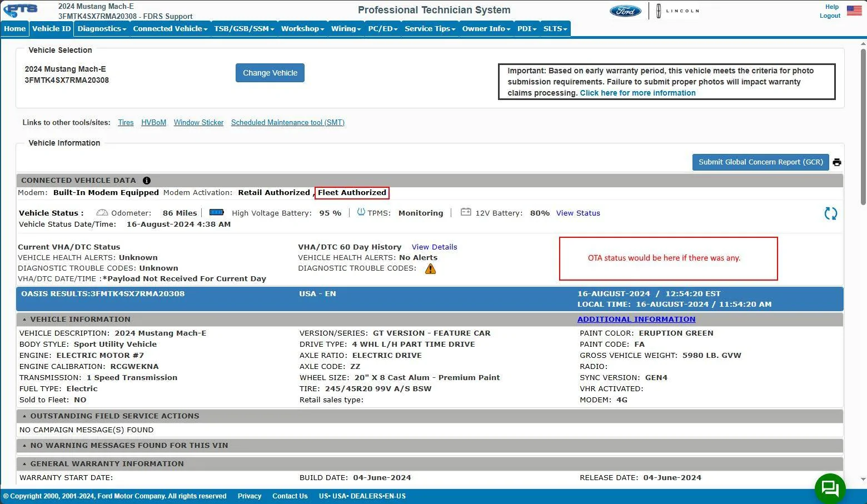The width and height of the screenshot is (867, 504).
Task: Open the Contact Us footer link
Action: tap(290, 496)
